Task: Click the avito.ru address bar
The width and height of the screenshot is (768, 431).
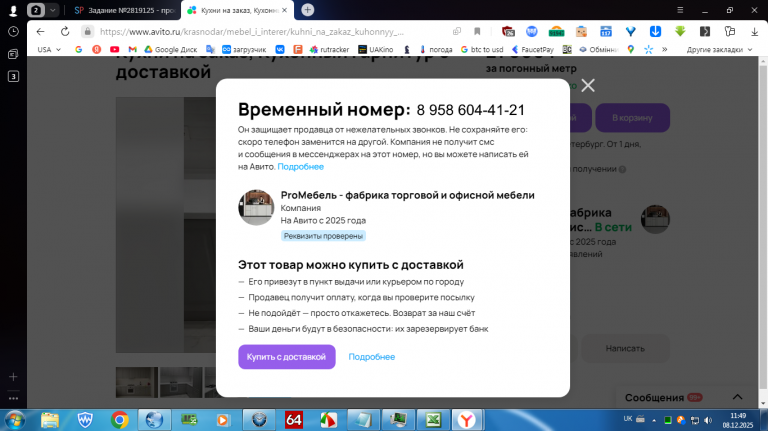Action: (252, 32)
